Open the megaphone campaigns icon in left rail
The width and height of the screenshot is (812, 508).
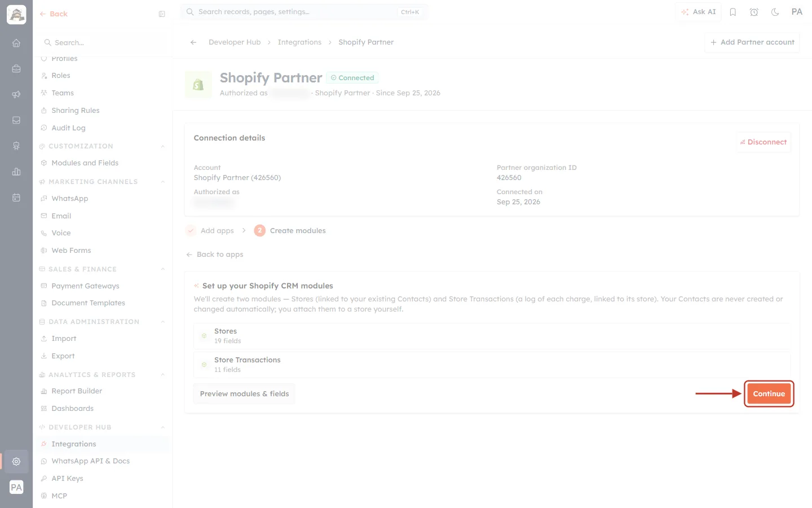point(16,94)
